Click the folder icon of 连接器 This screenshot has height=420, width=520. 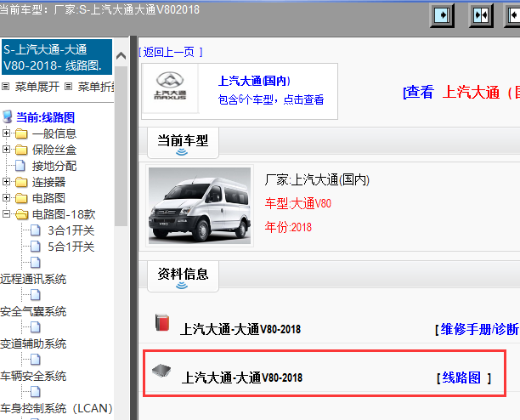point(21,182)
